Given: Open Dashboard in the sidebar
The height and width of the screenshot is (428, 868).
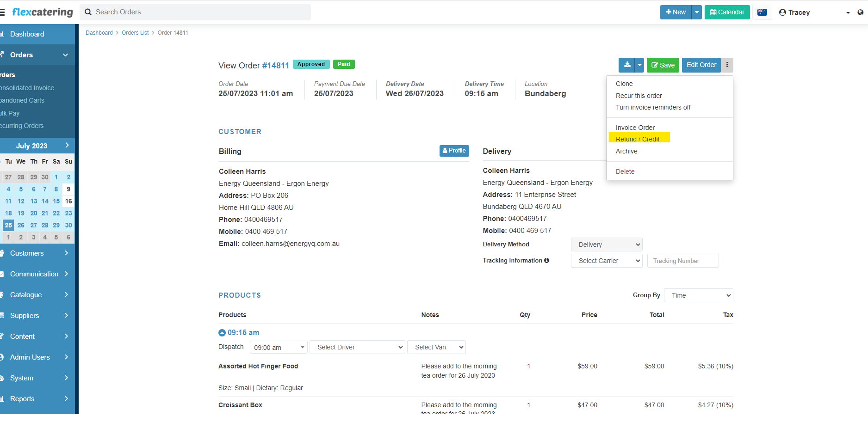Looking at the screenshot, I should [x=37, y=34].
